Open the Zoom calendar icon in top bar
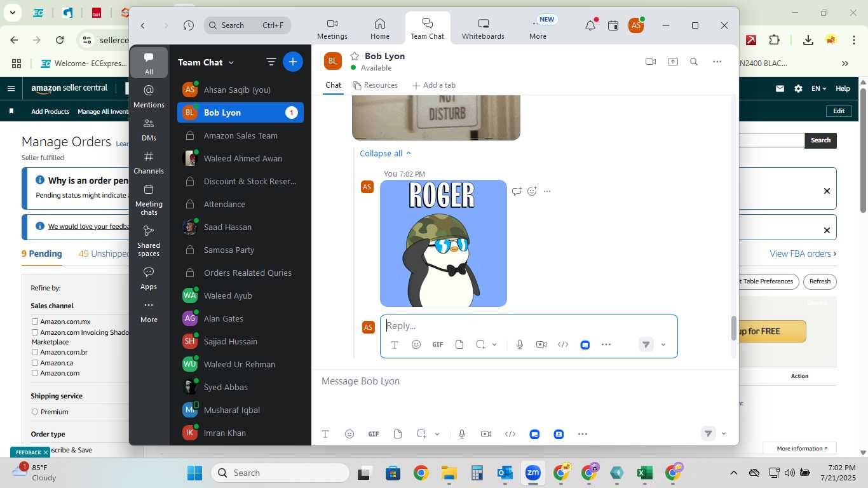Screen dimensions: 868x488 click(x=613, y=25)
